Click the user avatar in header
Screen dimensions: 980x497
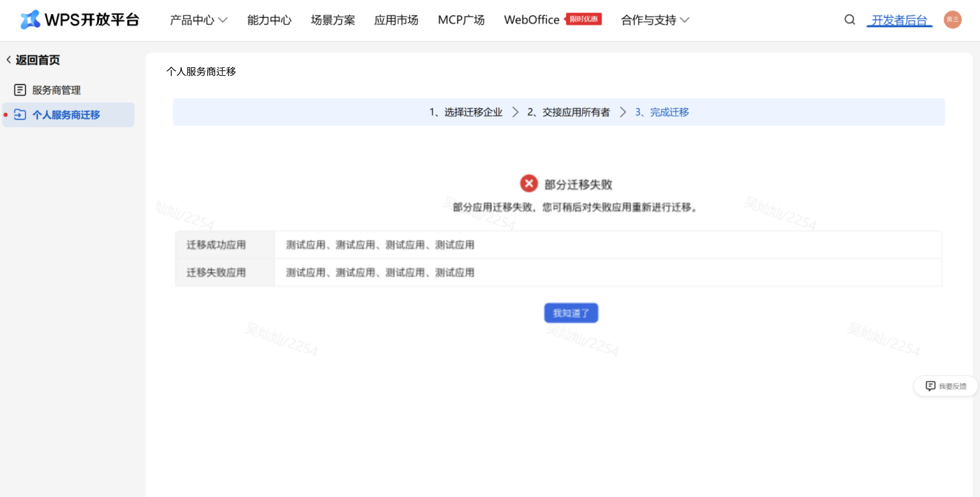[x=952, y=20]
